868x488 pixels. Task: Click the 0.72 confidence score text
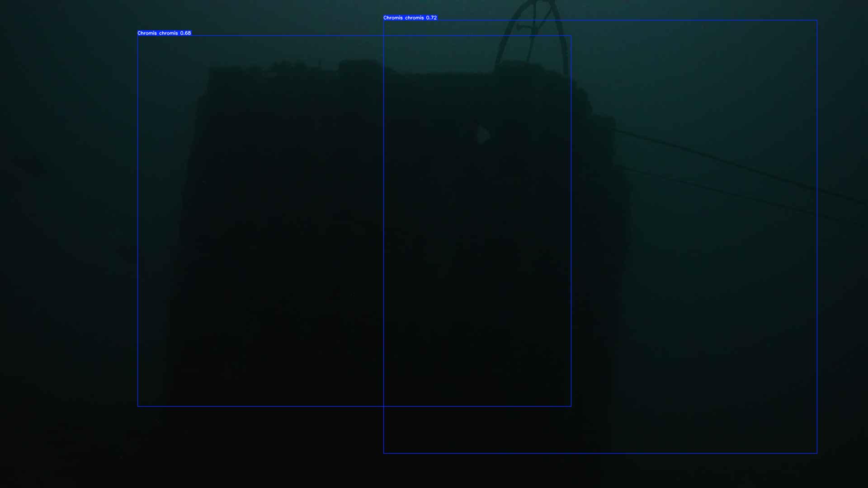[431, 18]
